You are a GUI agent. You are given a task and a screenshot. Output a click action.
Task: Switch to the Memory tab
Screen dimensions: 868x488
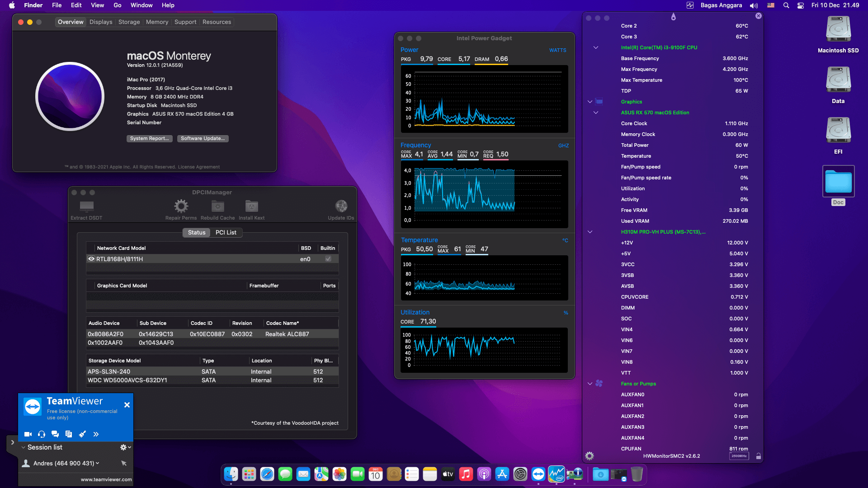pyautogui.click(x=157, y=22)
